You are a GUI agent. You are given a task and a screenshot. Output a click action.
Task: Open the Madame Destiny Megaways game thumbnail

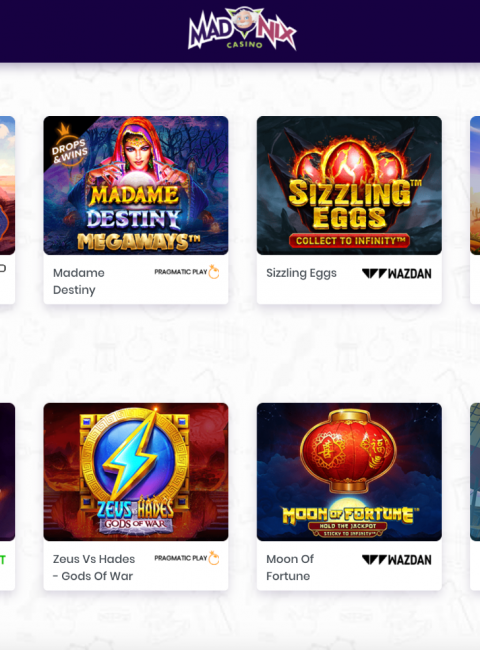click(136, 185)
